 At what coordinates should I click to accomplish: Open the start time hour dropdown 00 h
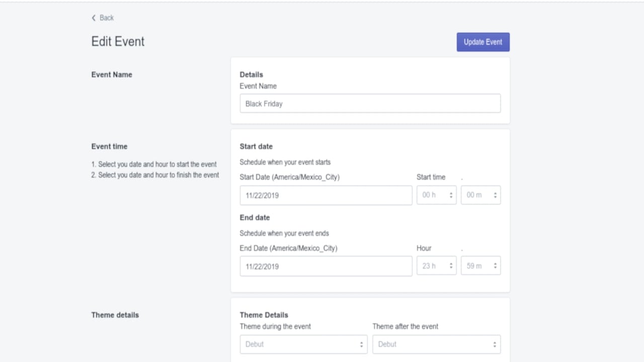click(x=437, y=195)
